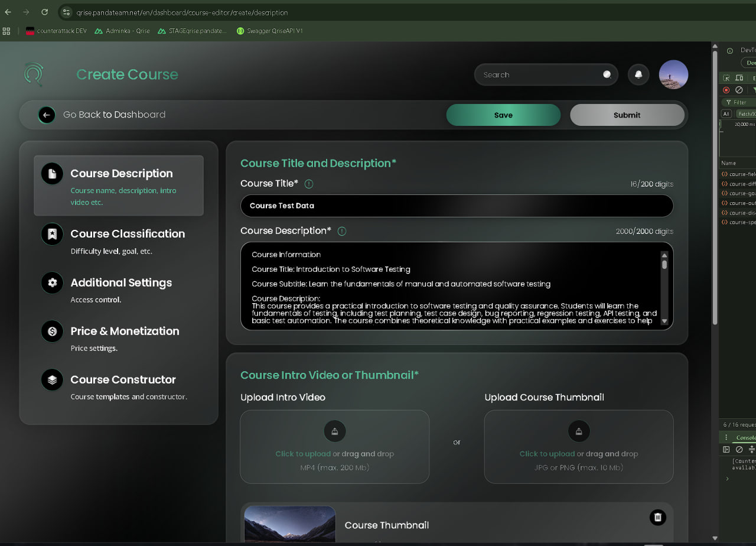Open the notifications bell
Image resolution: width=756 pixels, height=546 pixels.
coord(638,74)
